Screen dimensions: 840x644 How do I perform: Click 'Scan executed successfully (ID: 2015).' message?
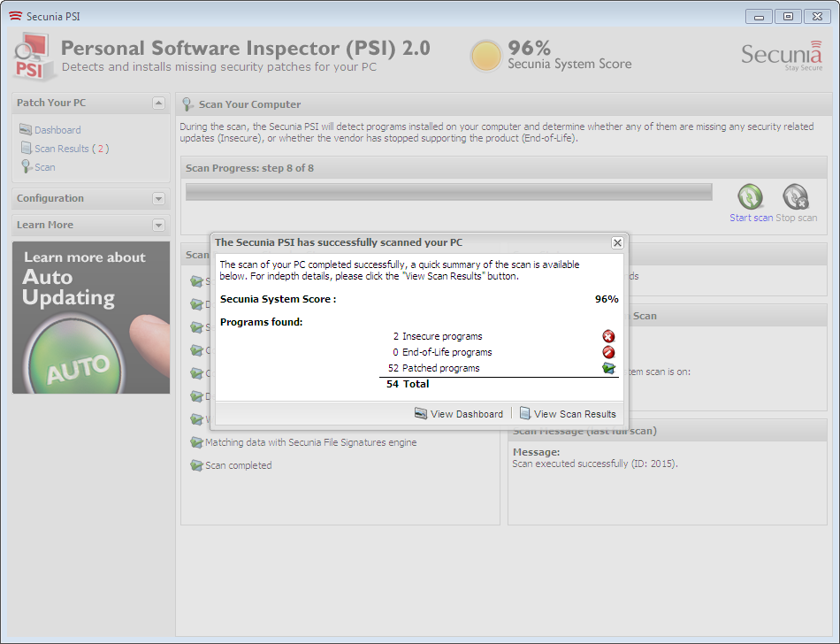click(595, 464)
